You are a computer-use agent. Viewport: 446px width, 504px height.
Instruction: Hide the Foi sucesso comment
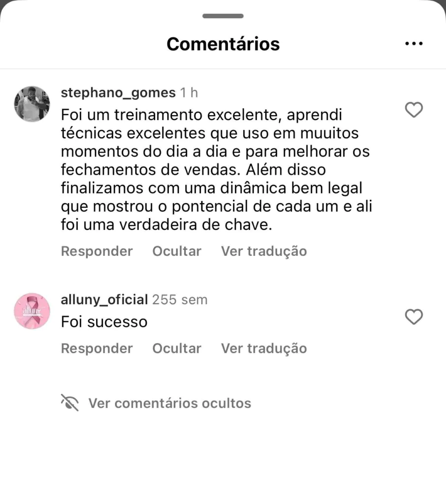[x=177, y=348]
